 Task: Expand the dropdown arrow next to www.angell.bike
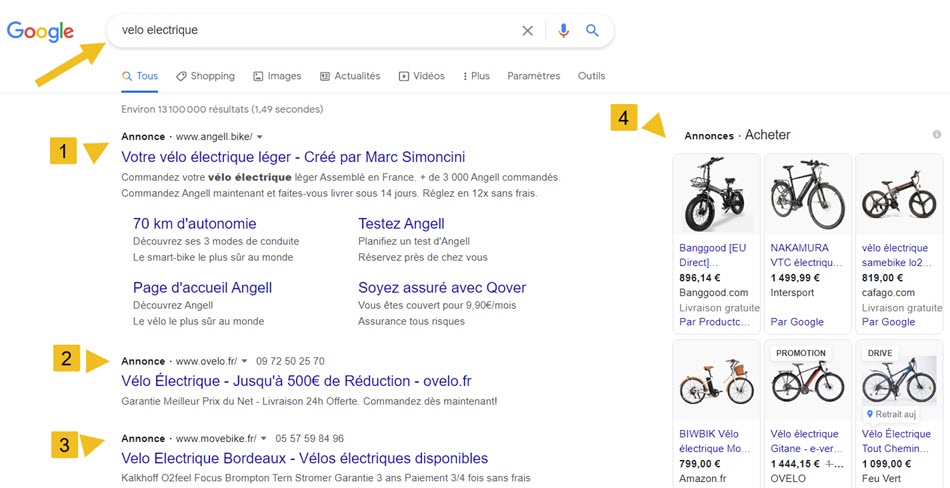pos(260,137)
